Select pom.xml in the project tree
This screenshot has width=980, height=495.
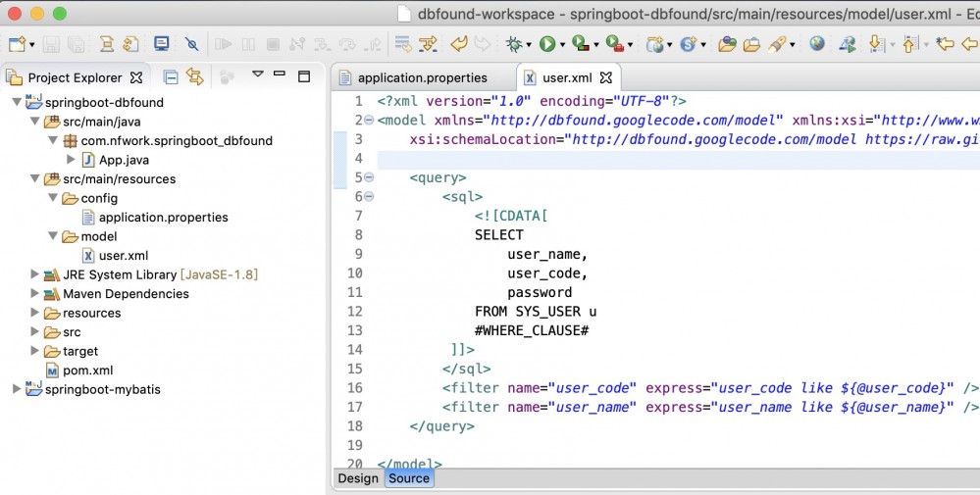point(88,371)
